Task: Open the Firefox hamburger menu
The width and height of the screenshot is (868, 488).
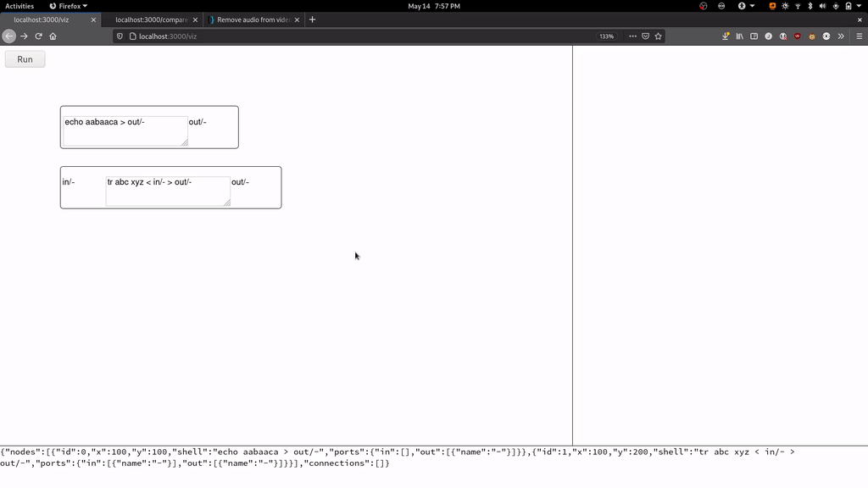Action: point(859,36)
